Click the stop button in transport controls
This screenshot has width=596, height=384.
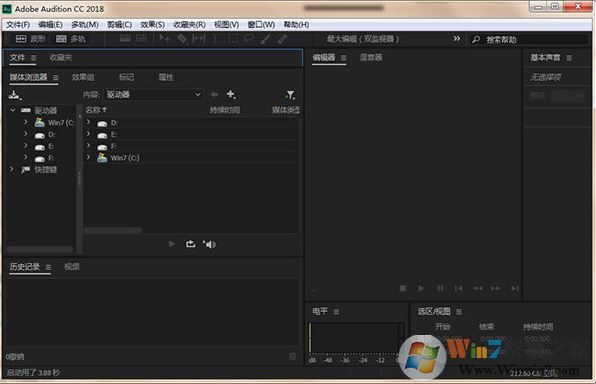(403, 289)
